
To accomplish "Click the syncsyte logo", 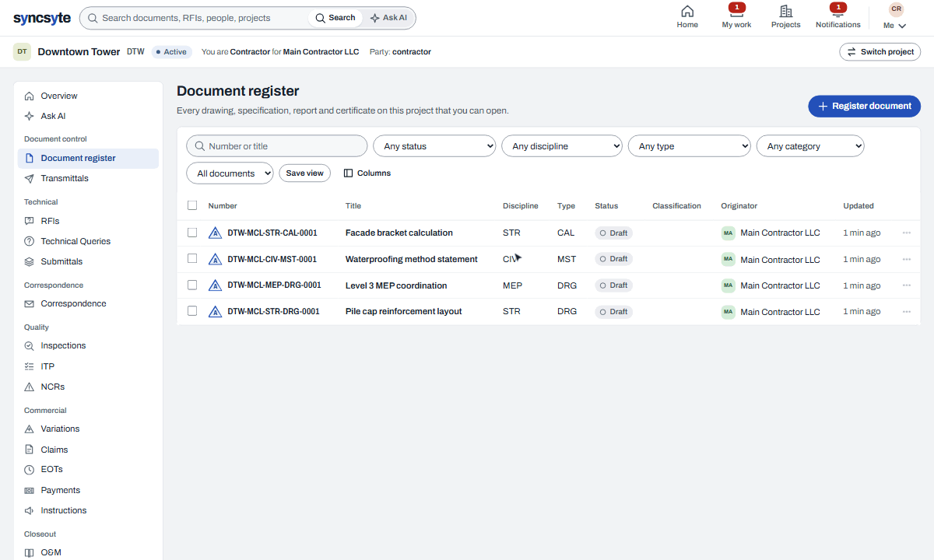I will [41, 18].
